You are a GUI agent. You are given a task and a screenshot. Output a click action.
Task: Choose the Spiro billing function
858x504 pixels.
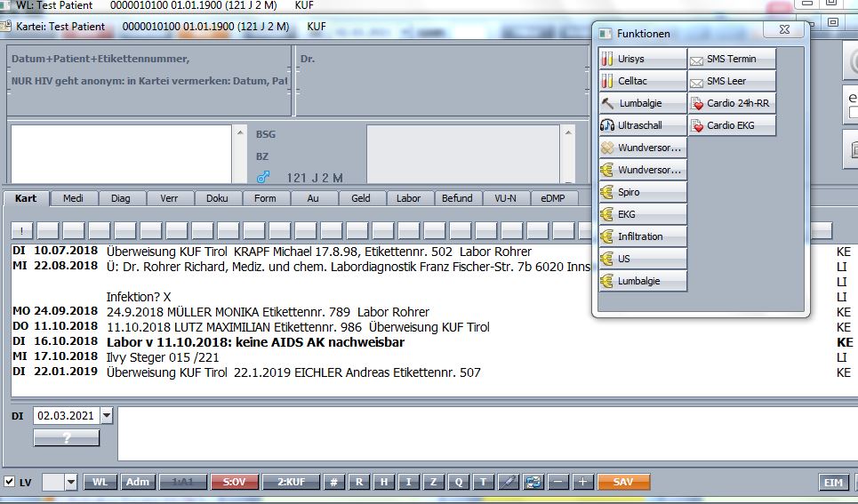pos(643,192)
